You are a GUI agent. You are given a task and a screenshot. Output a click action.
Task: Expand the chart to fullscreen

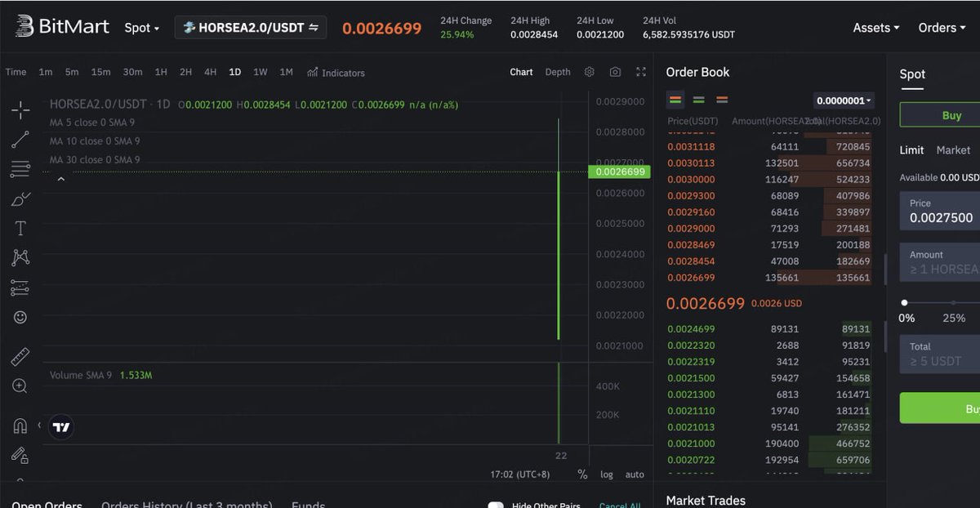tap(641, 72)
